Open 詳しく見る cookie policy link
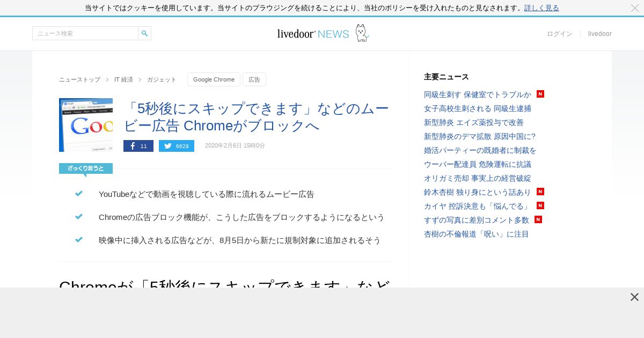 541,8
